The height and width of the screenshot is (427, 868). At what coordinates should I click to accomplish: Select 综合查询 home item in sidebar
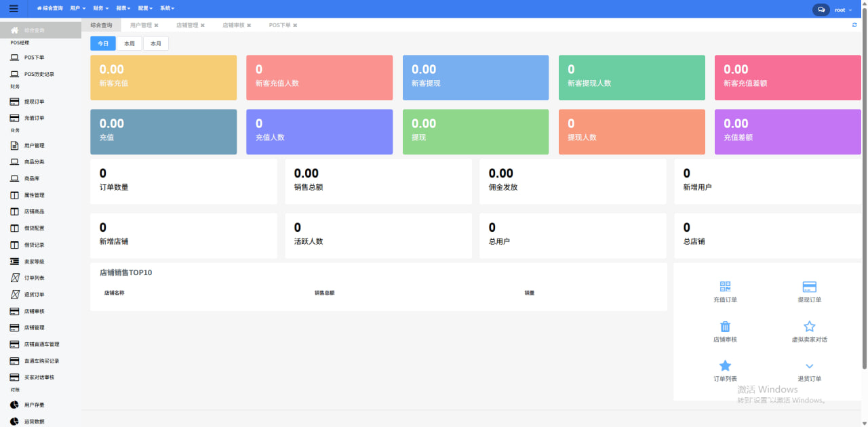tap(41, 30)
